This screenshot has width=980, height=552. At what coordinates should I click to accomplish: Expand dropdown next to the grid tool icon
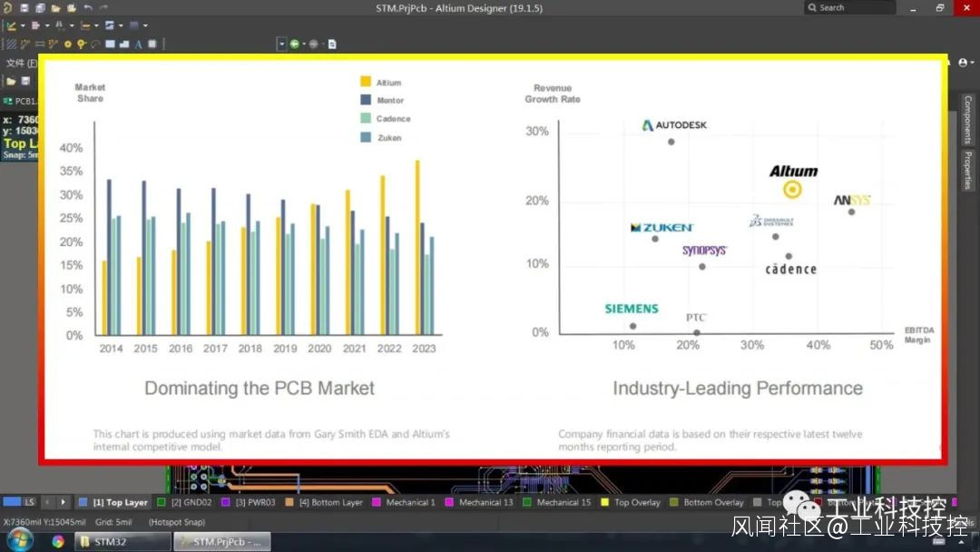coord(145,25)
